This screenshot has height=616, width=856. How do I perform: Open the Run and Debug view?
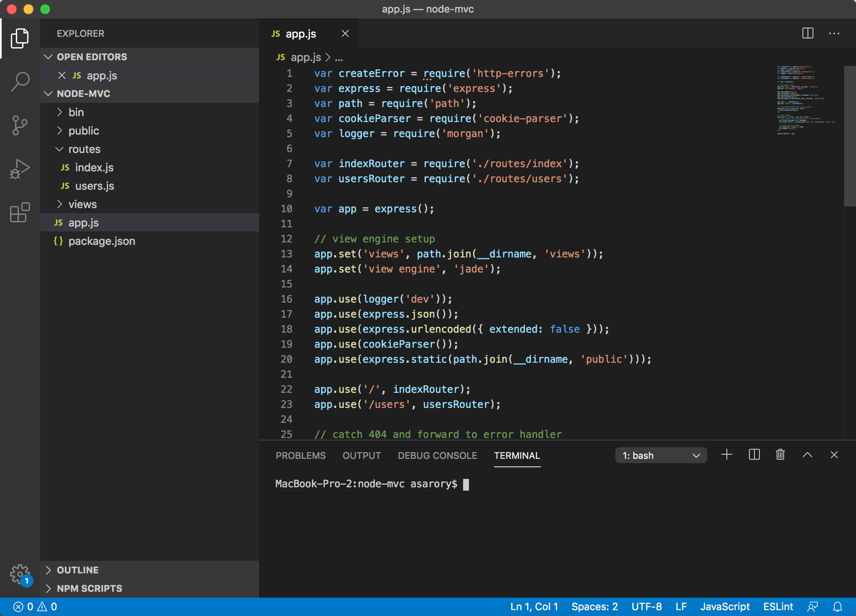tap(20, 169)
